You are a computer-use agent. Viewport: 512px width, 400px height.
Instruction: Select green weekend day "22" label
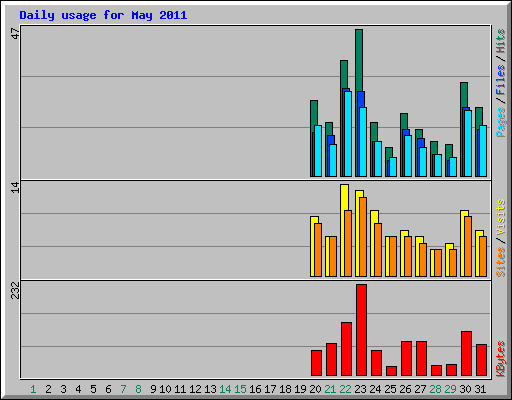(345, 389)
